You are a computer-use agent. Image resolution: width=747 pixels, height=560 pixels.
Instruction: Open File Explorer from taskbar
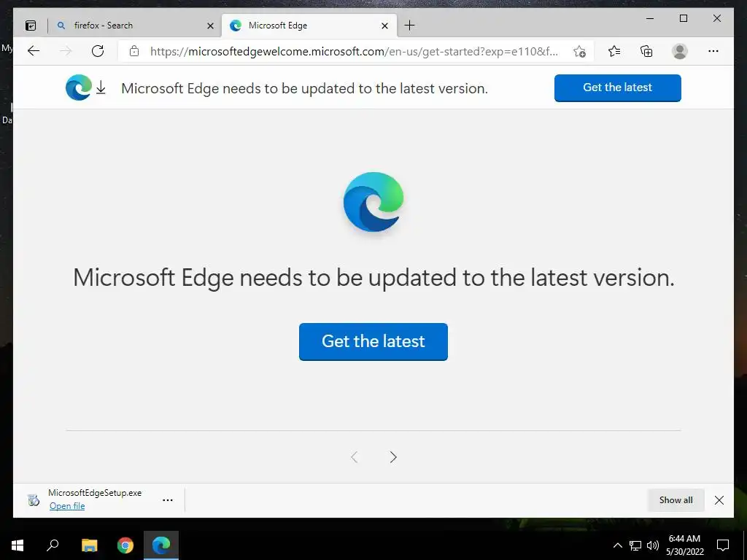(89, 545)
